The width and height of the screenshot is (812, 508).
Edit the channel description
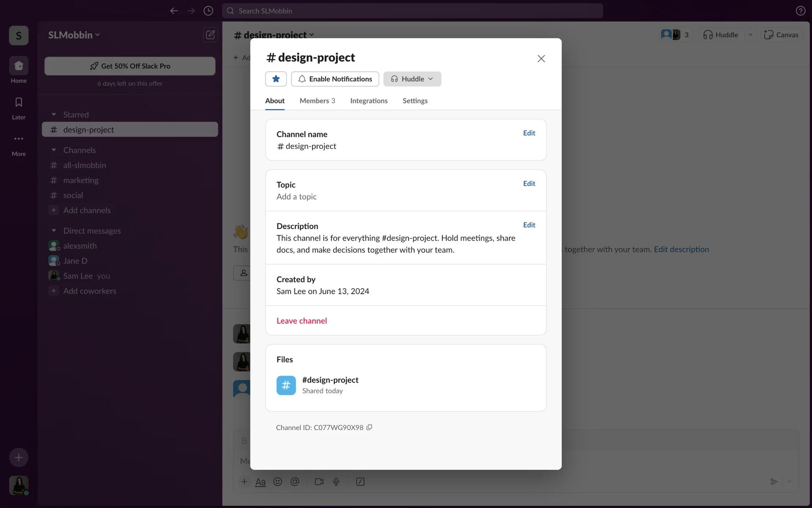(529, 225)
